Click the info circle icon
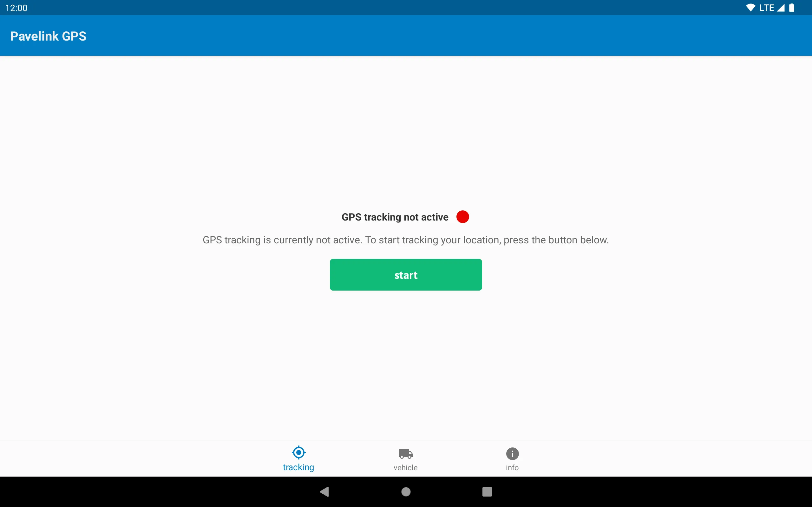Viewport: 812px width, 507px height. click(512, 454)
